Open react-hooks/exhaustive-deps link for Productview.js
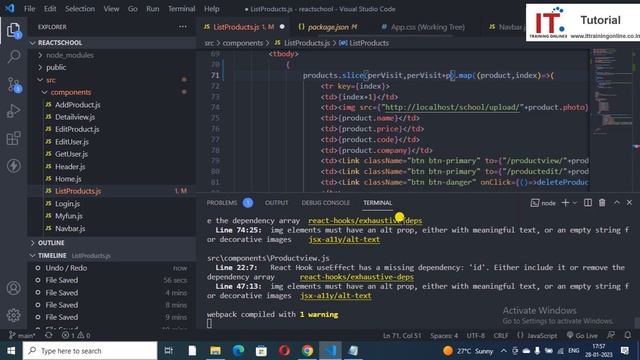The height and width of the screenshot is (360, 640). coord(356,277)
